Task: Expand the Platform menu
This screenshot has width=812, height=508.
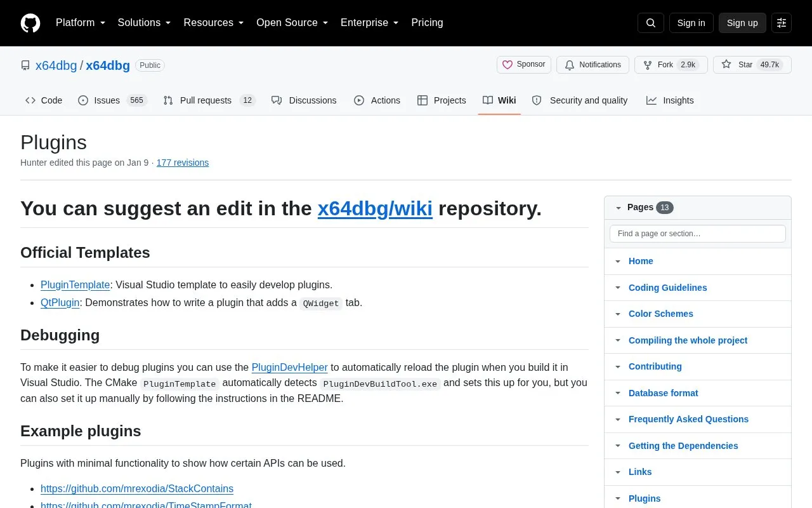Action: [x=81, y=23]
